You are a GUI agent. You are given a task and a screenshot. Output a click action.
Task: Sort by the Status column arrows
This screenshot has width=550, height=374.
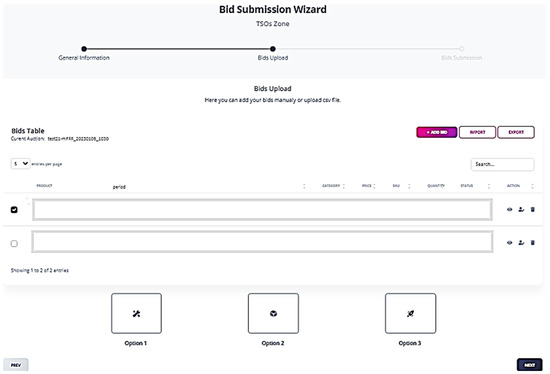click(x=489, y=186)
